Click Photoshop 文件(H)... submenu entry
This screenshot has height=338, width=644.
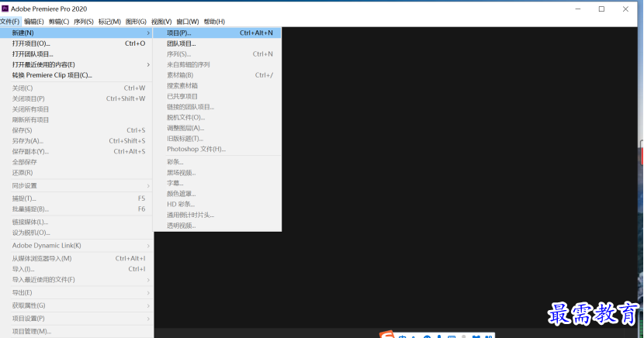point(217,150)
